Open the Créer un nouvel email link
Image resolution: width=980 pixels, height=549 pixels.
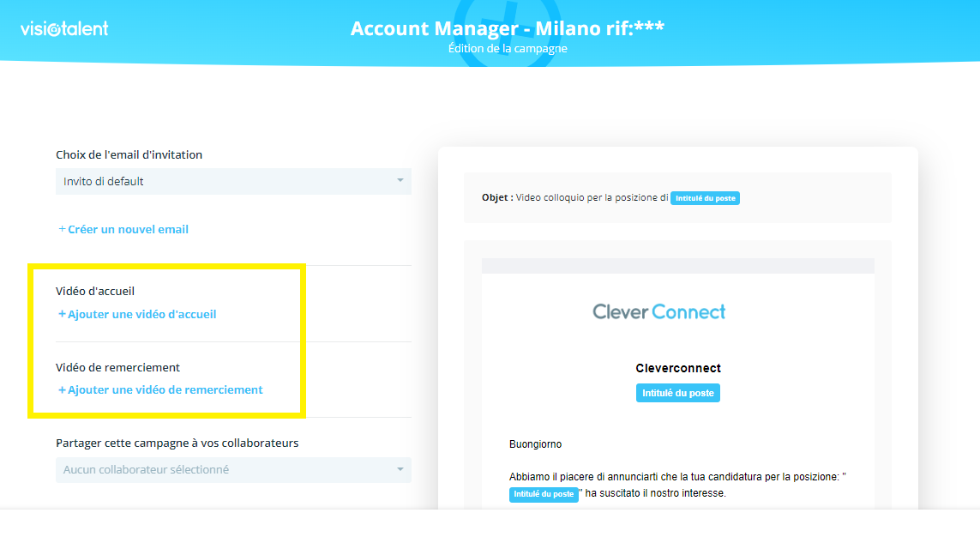point(128,229)
